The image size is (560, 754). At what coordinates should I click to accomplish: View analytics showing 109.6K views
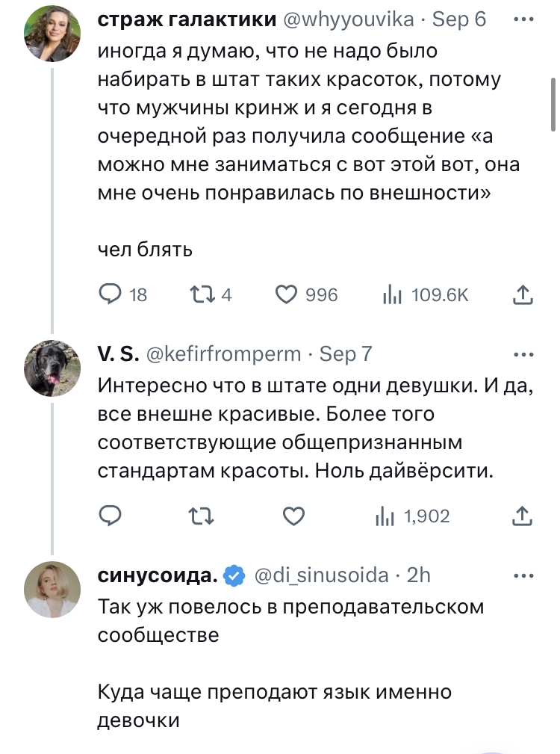391,296
